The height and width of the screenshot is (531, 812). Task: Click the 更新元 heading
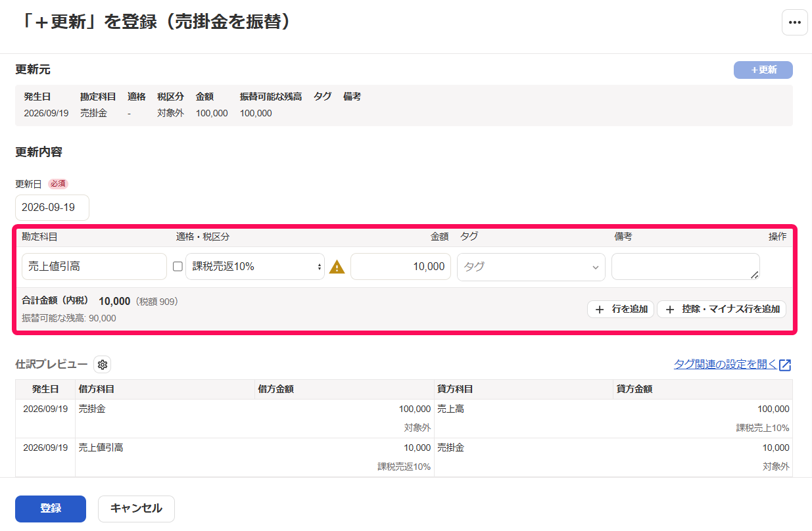tap(33, 69)
